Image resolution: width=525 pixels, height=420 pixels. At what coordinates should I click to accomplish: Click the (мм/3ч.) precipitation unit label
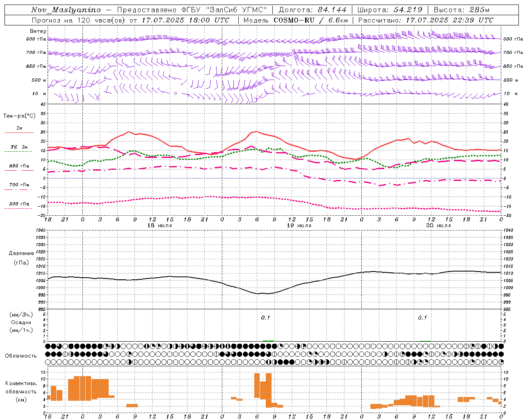click(21, 315)
